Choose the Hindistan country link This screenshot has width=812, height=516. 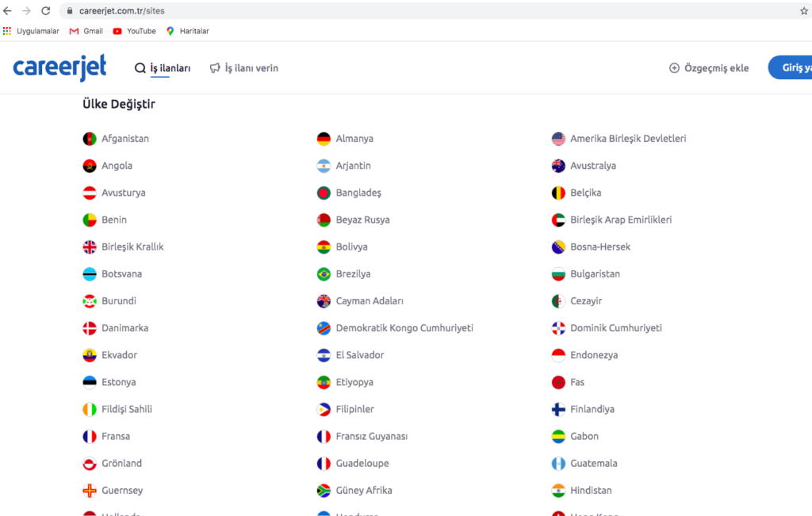point(591,491)
